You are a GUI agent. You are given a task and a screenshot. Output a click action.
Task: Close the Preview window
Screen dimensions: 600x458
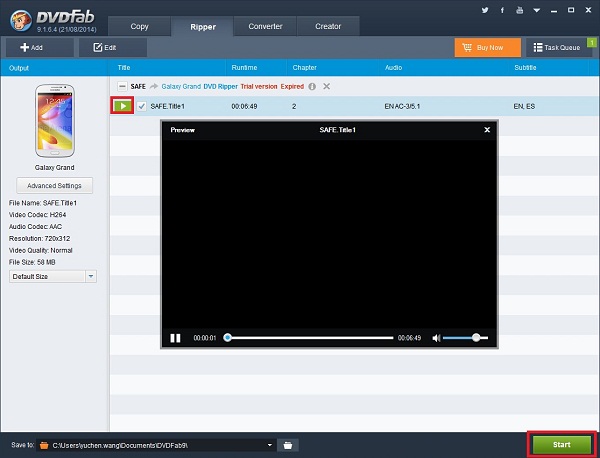click(x=487, y=130)
